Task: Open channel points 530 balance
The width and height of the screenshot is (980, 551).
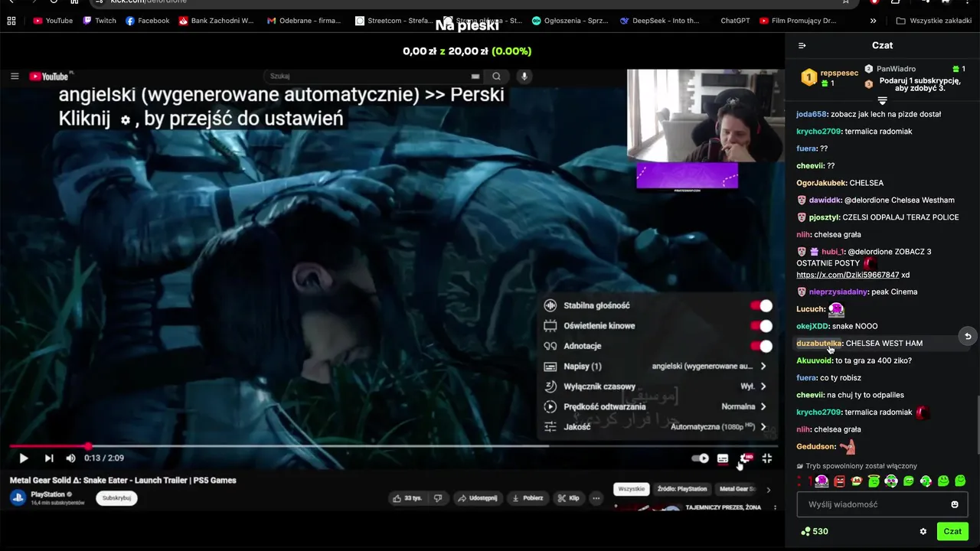Action: click(x=815, y=532)
